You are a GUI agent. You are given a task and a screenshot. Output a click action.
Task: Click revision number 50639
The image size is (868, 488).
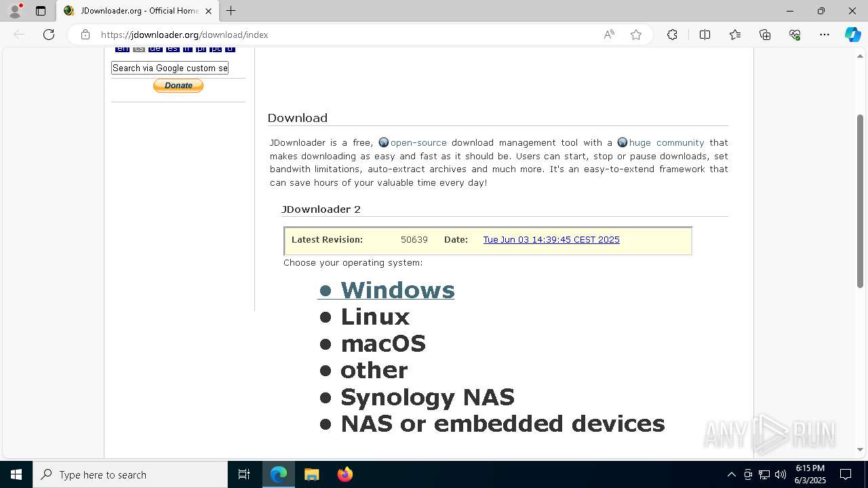[414, 240]
